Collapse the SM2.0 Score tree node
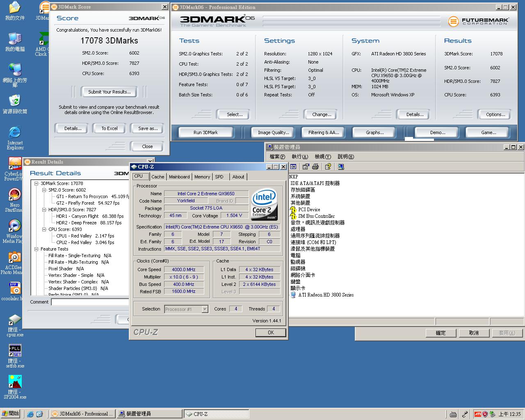This screenshot has height=420, width=525. tap(44, 190)
